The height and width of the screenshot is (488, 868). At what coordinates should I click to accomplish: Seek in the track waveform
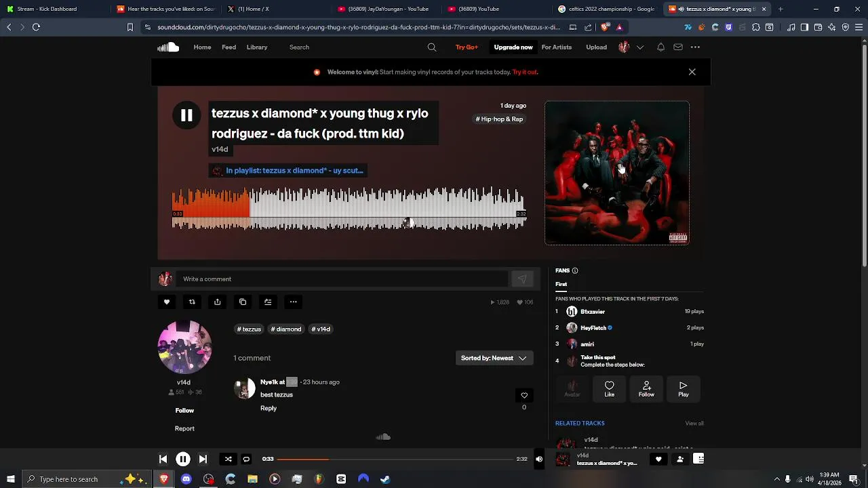click(x=349, y=208)
